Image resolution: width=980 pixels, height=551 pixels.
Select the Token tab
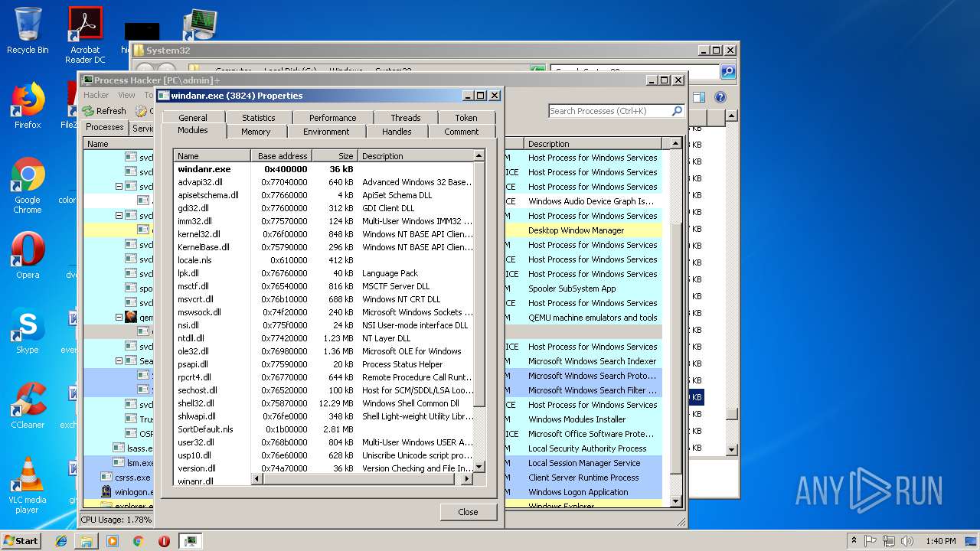(466, 118)
